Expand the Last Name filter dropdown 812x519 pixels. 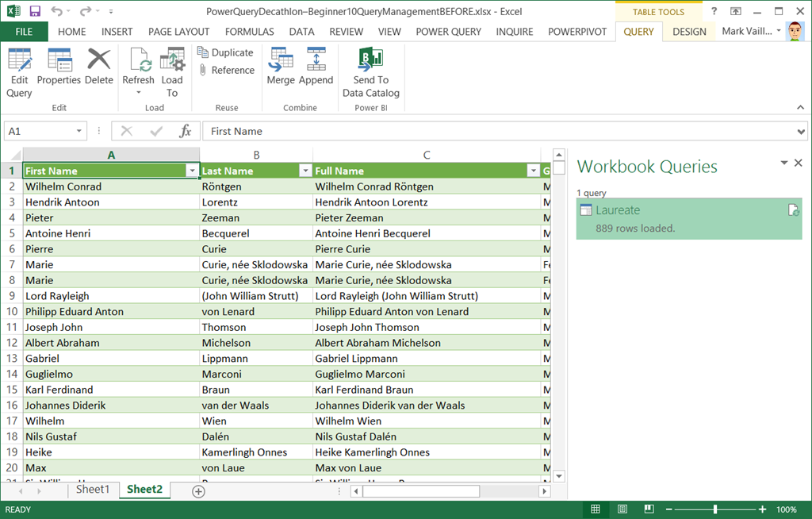(x=304, y=171)
